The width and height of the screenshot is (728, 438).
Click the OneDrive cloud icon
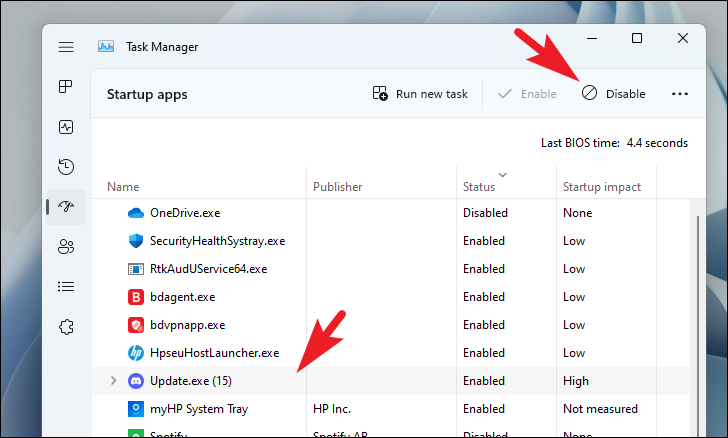[136, 213]
